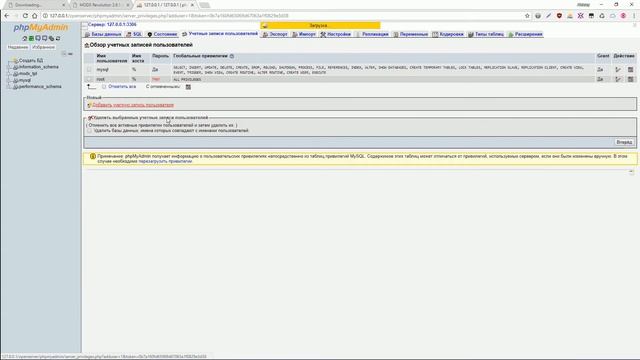
Task: Open Chrome three-dot menu
Action: 634,16
